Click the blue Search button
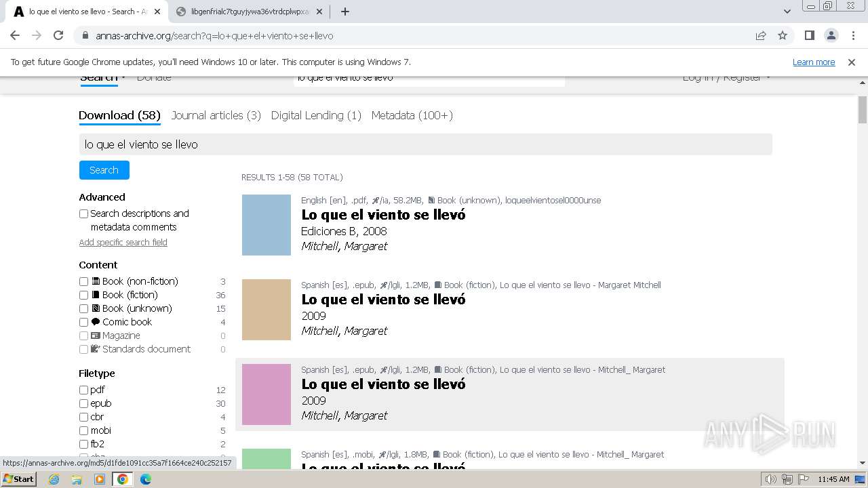The width and height of the screenshot is (868, 488). (x=104, y=170)
